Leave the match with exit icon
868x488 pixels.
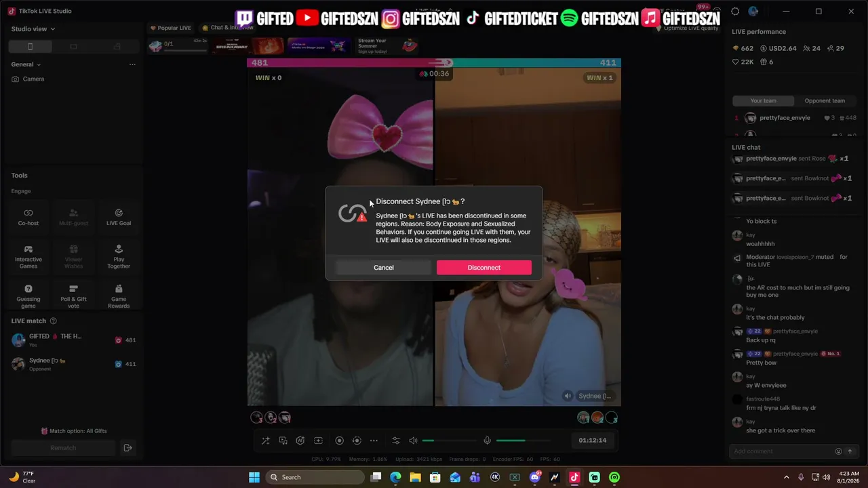tap(127, 448)
